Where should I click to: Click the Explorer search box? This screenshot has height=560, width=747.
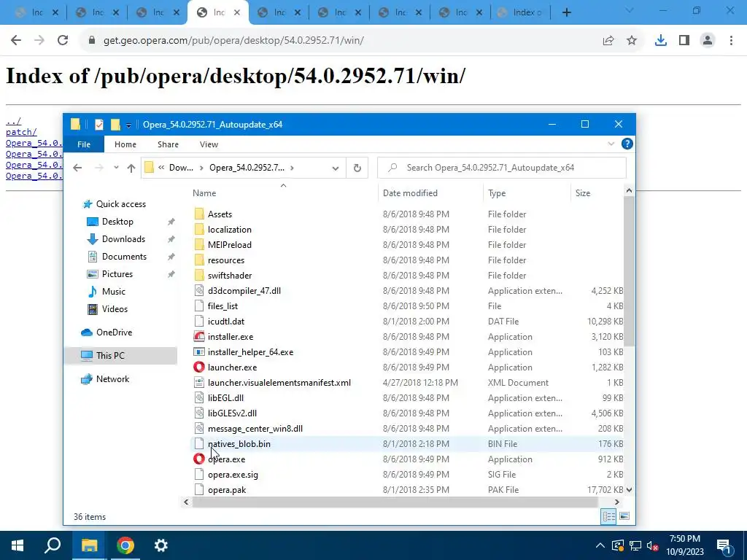pos(502,168)
